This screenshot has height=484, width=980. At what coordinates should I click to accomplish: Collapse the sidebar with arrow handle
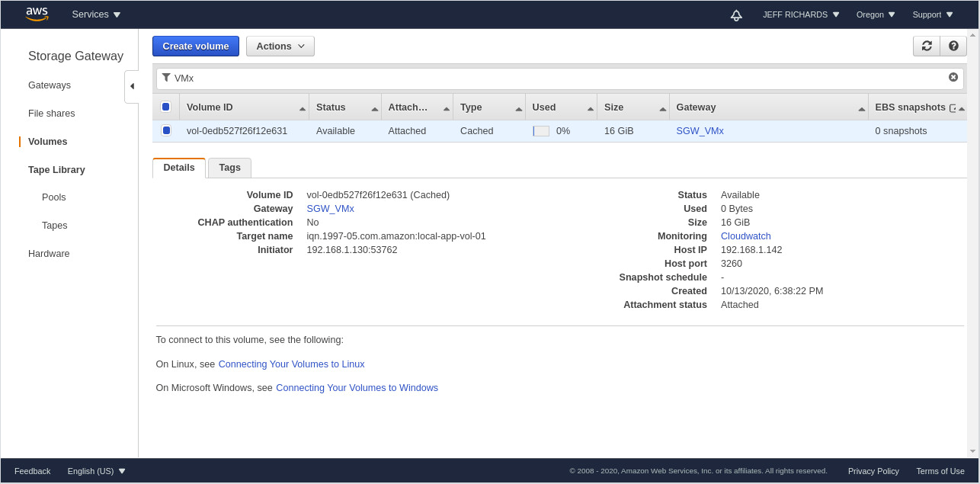coord(132,86)
